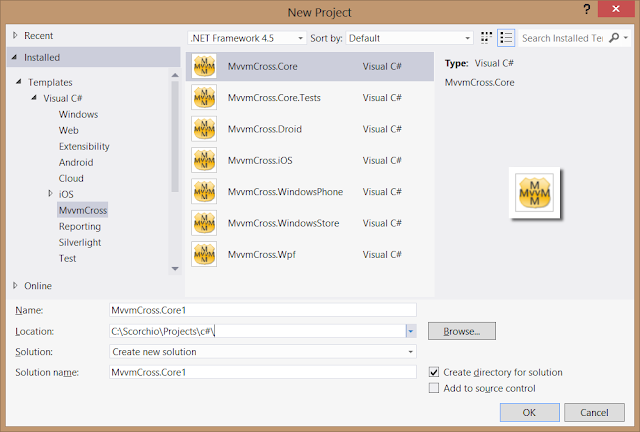
Task: Click the MvvmCross.Core template icon in list
Action: [x=204, y=66]
